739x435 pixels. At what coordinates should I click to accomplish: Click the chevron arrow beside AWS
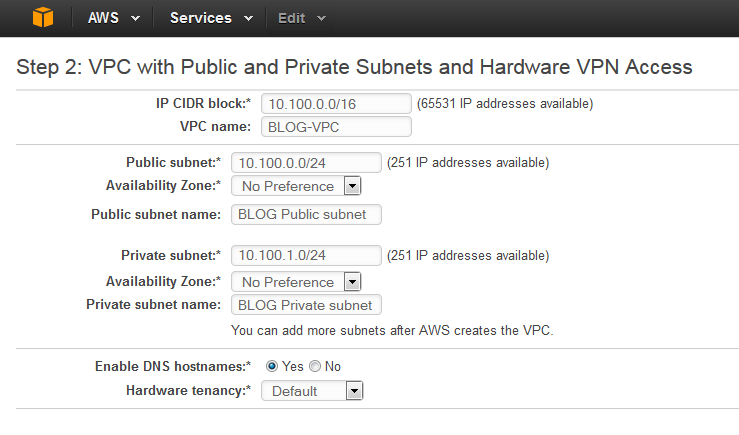pos(135,18)
